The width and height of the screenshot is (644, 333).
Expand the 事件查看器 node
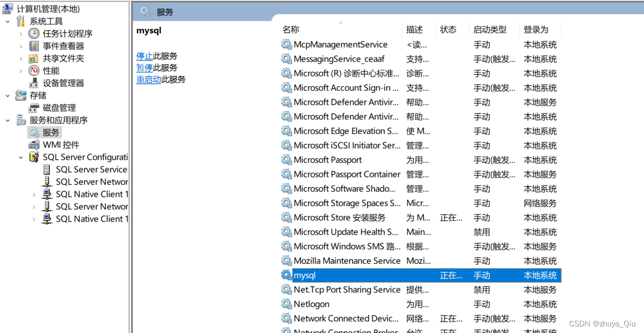tap(21, 46)
